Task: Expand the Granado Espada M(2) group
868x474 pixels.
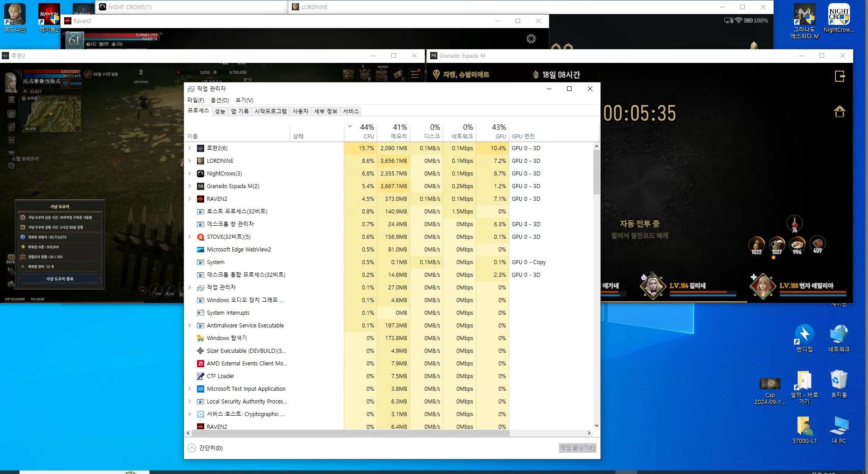Action: (190, 186)
